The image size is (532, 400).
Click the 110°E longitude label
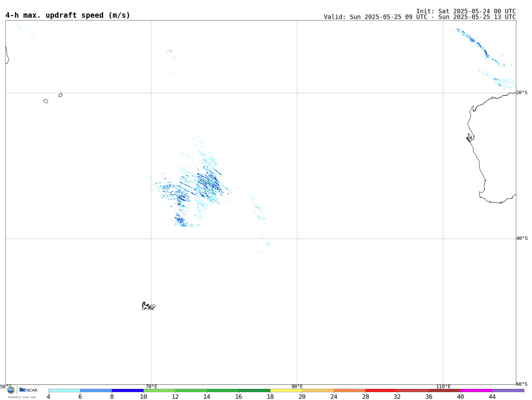point(443,386)
